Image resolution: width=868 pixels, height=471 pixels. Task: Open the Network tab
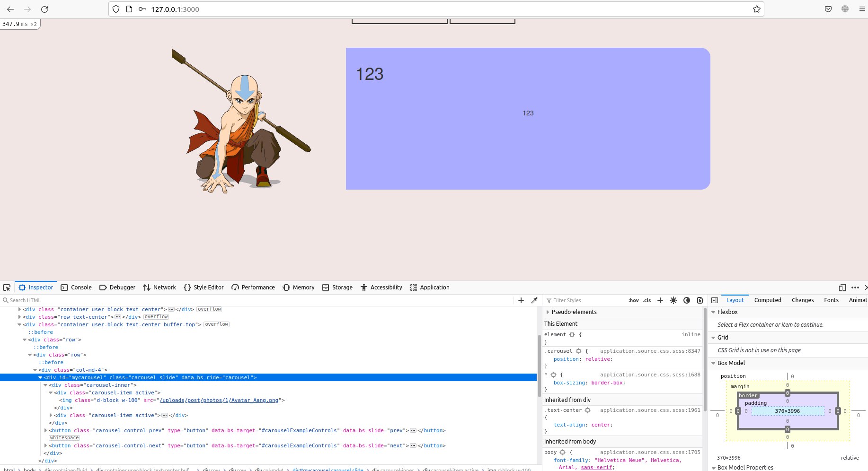(x=159, y=288)
